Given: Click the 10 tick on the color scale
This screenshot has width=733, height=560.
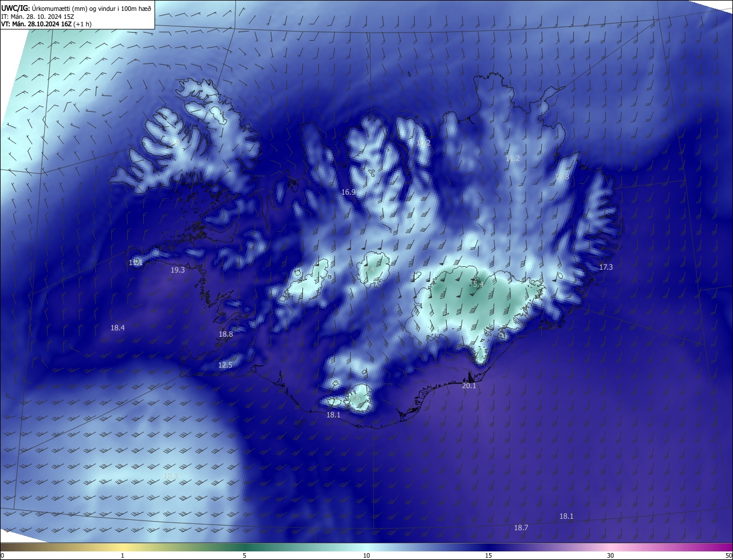Looking at the screenshot, I should coord(366,555).
